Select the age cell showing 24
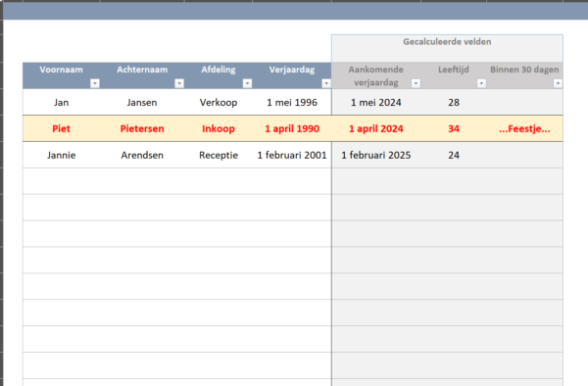The height and width of the screenshot is (386, 588). coord(454,155)
